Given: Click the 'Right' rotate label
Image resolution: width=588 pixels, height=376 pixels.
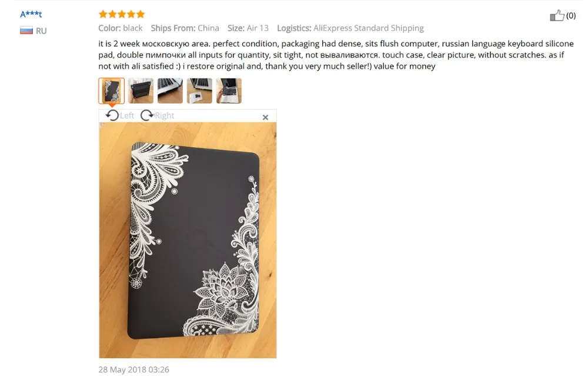Looking at the screenshot, I should coord(164,115).
